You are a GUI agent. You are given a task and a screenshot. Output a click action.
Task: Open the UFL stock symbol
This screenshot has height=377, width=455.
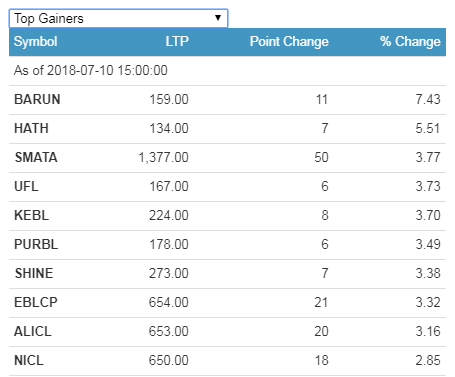(x=26, y=186)
